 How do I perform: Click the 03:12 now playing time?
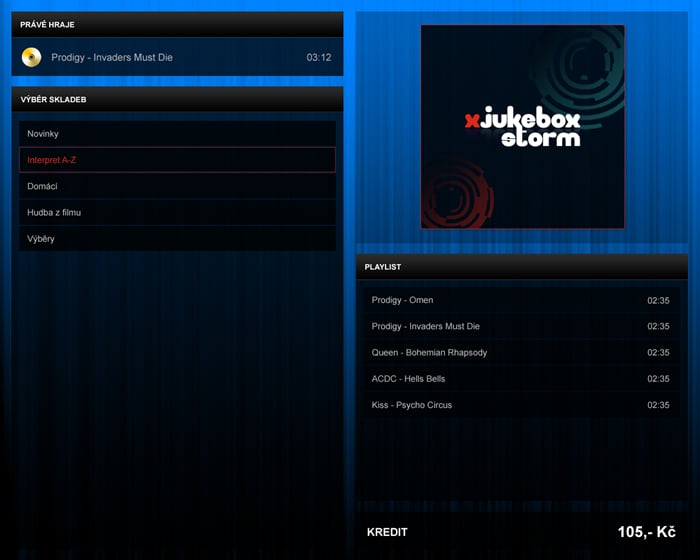click(x=318, y=58)
